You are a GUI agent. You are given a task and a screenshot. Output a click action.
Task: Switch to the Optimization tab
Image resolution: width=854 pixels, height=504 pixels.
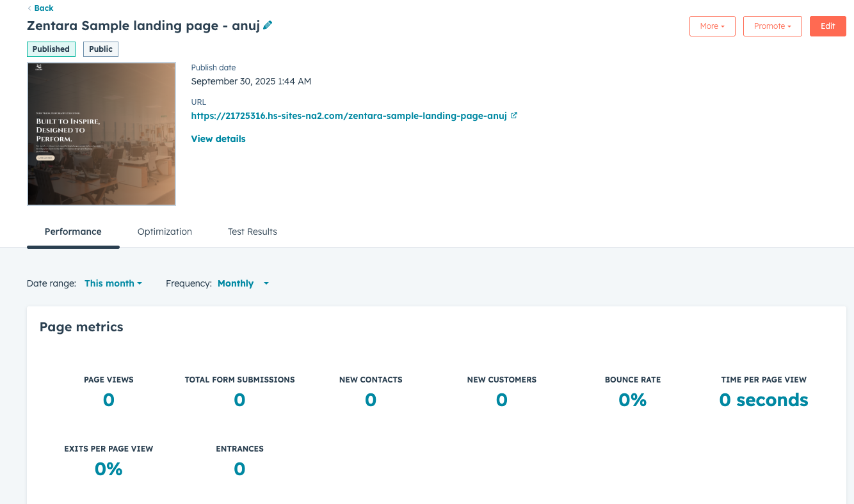pyautogui.click(x=165, y=232)
